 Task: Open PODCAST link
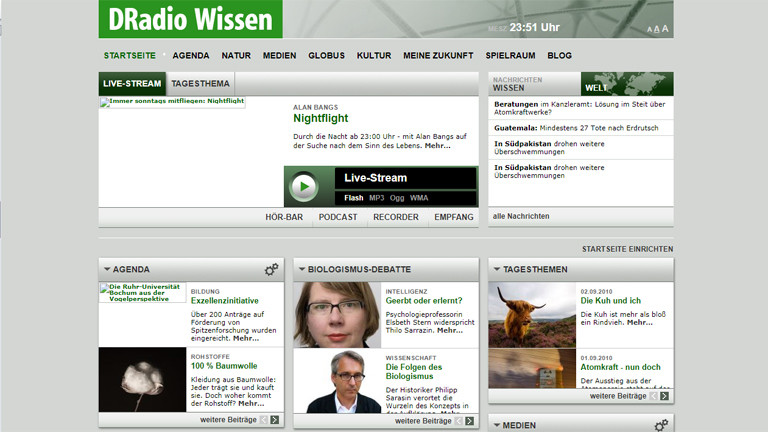(338, 217)
